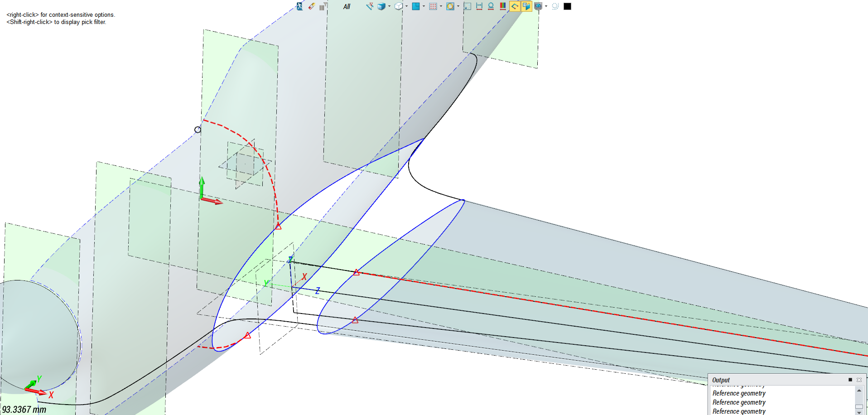Click the small black circle handle on model
868x415 pixels.
pyautogui.click(x=198, y=130)
